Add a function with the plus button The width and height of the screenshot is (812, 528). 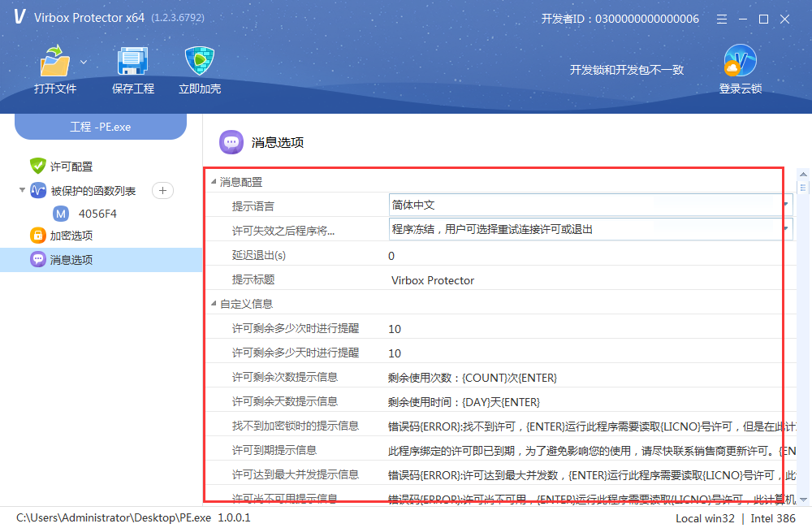click(x=162, y=191)
